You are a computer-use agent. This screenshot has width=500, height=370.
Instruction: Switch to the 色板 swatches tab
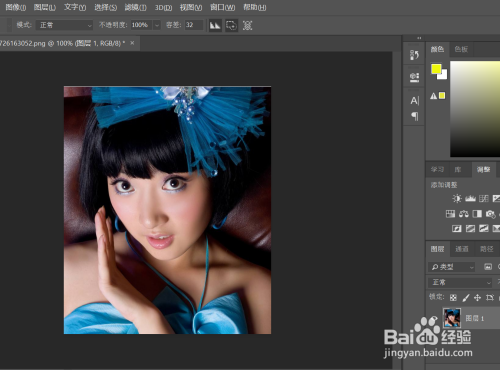[x=461, y=49]
